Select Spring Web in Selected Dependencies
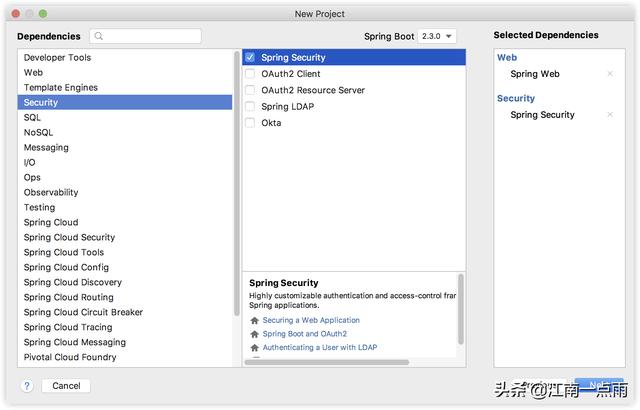The height and width of the screenshot is (410, 640). [x=535, y=74]
